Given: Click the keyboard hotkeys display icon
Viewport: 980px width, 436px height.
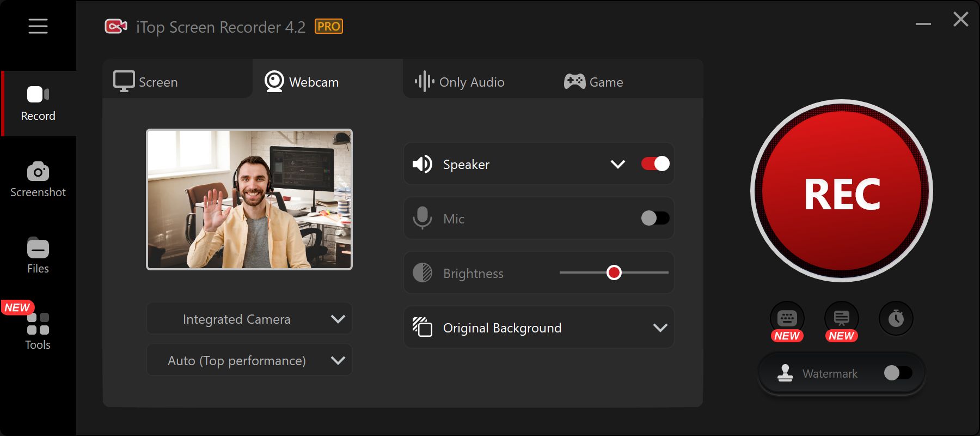Looking at the screenshot, I should 787,318.
